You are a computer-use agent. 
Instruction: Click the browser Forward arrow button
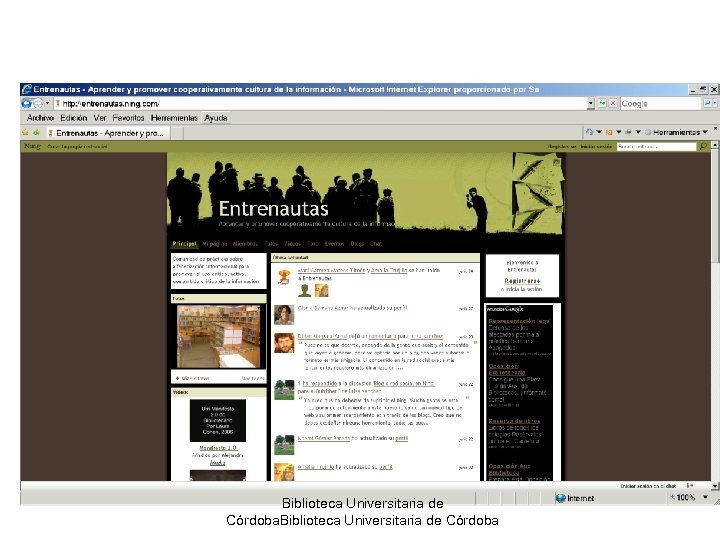pos(38,103)
